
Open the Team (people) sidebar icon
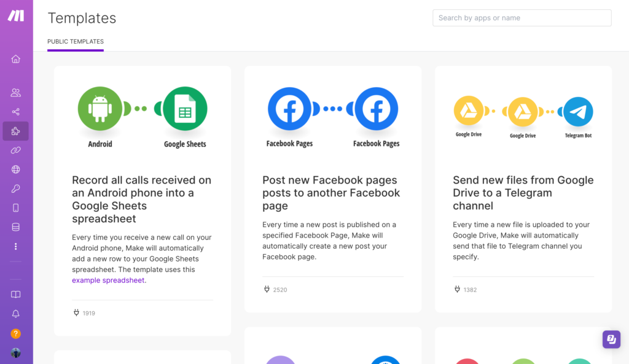click(15, 93)
